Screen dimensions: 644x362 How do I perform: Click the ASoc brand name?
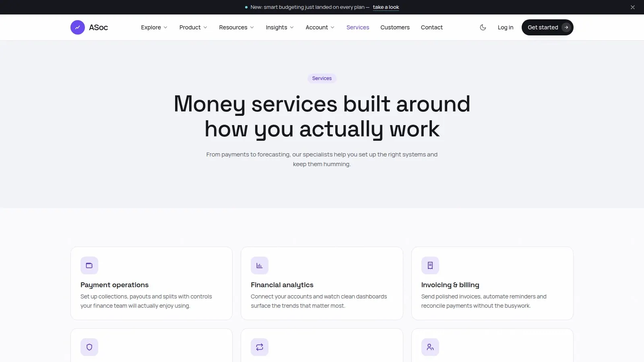99,27
